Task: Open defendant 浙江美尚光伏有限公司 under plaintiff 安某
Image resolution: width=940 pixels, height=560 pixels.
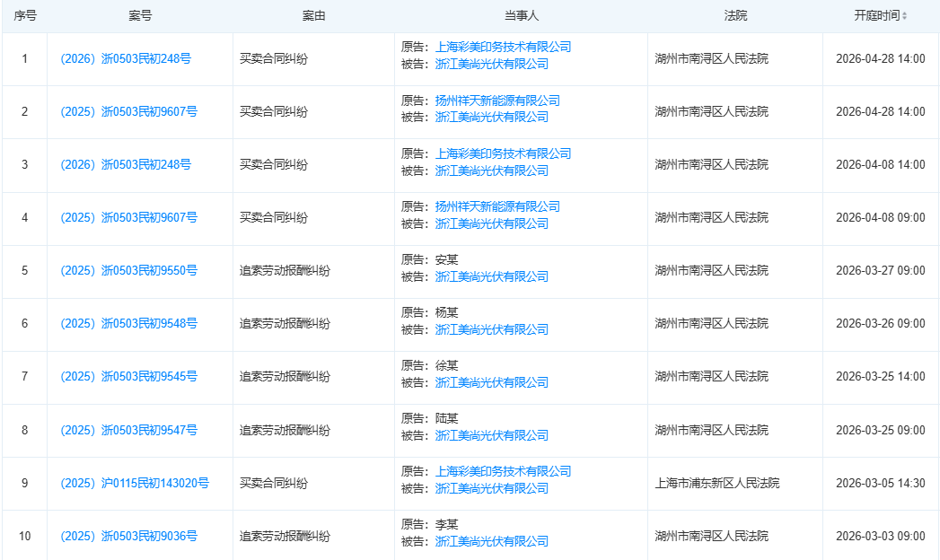Action: tap(492, 276)
